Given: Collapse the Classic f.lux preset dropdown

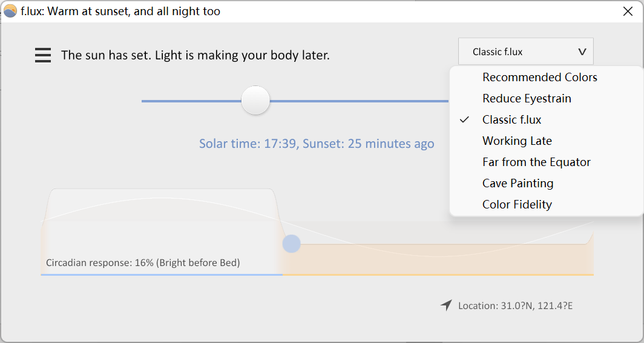Looking at the screenshot, I should [x=526, y=52].
